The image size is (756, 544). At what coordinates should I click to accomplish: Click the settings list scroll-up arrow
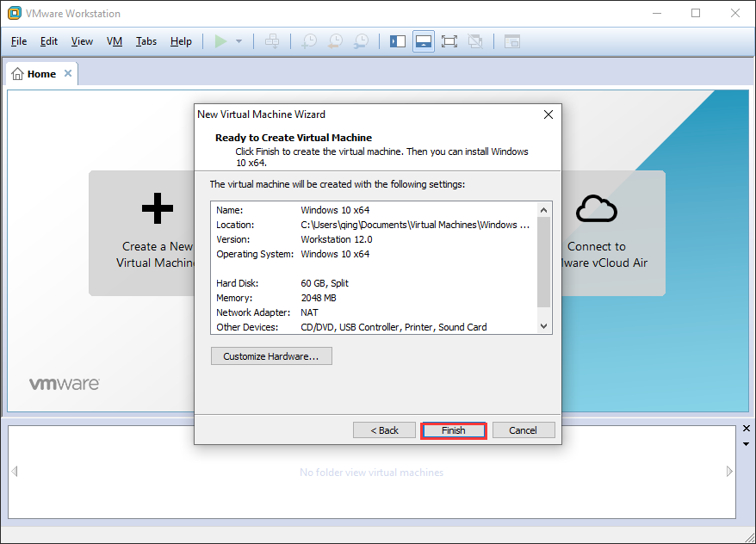coord(544,210)
